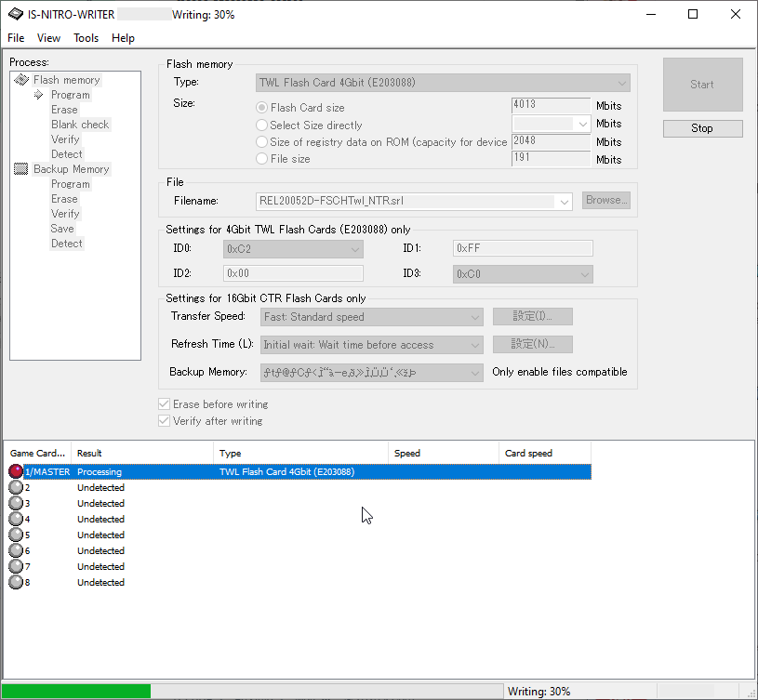Select Save under Backup Memory
This screenshot has height=700, width=758.
pyautogui.click(x=62, y=229)
